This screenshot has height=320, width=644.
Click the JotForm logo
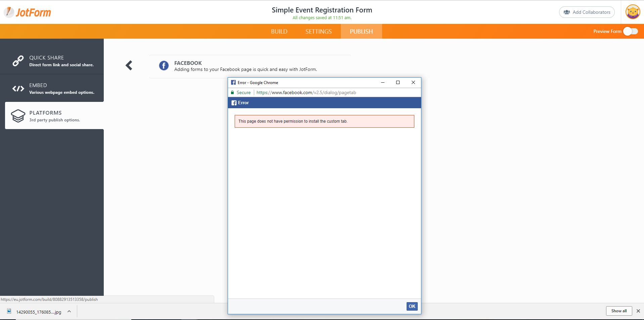tap(28, 12)
